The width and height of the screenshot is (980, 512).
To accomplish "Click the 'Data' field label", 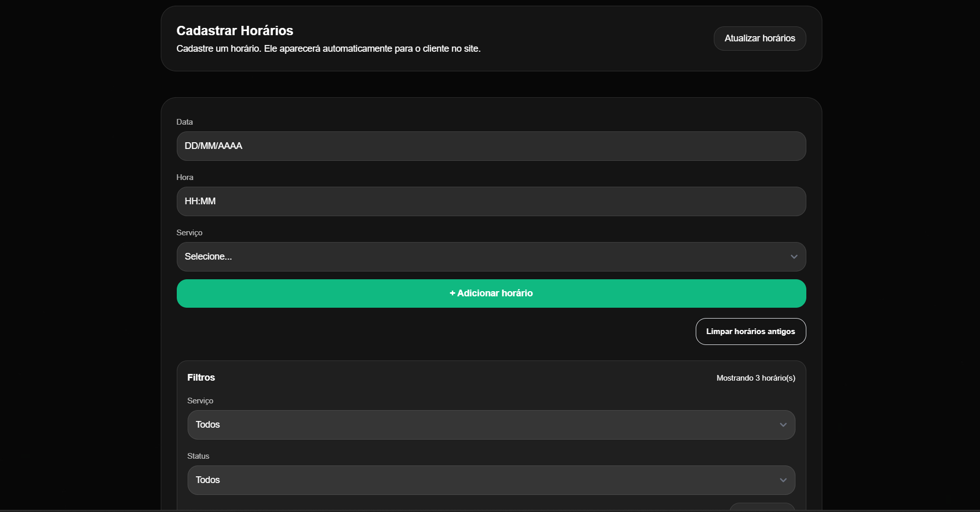I will (x=185, y=122).
